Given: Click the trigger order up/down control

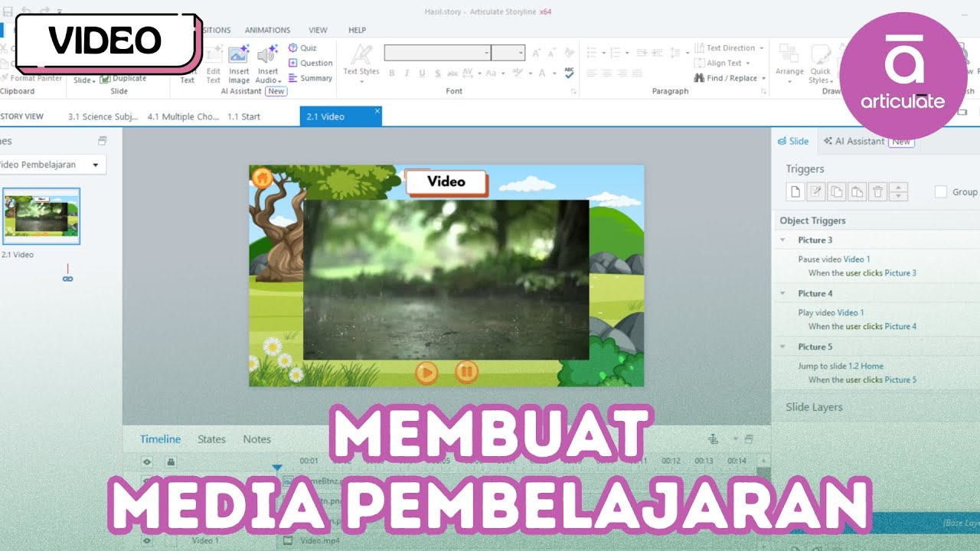Looking at the screenshot, I should point(899,192).
